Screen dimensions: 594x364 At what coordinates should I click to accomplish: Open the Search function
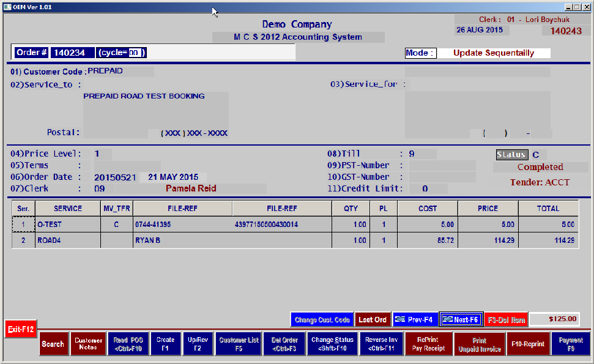53,343
